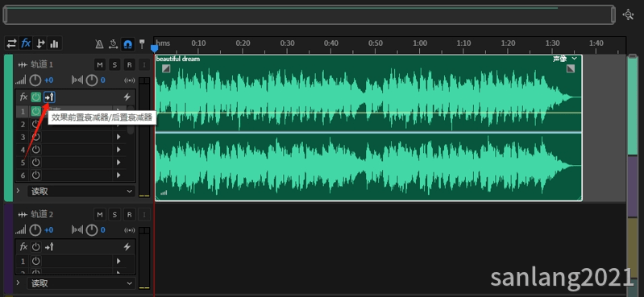Toggle the magnet snapping icon
The height and width of the screenshot is (297, 644).
127,44
